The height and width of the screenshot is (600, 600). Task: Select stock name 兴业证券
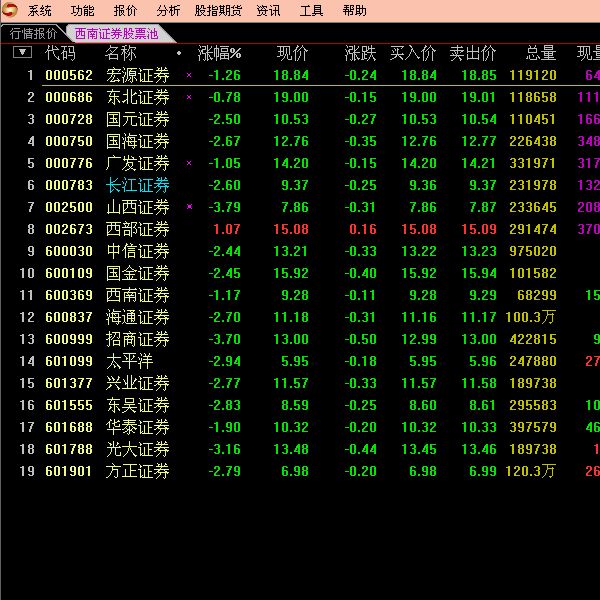tap(137, 383)
